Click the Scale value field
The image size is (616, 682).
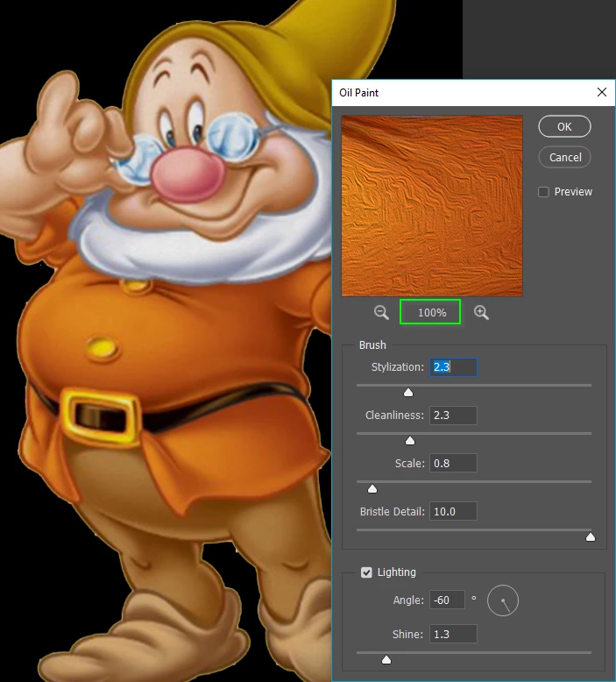click(x=453, y=463)
